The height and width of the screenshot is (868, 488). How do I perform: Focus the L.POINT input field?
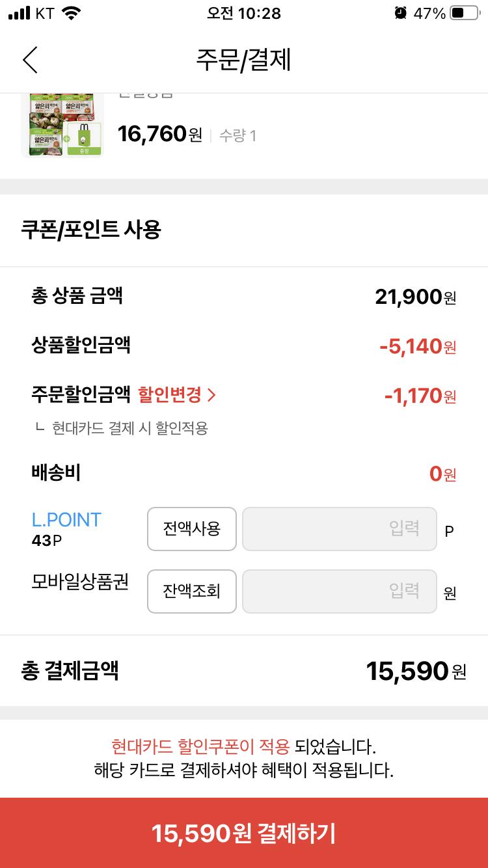coord(339,528)
